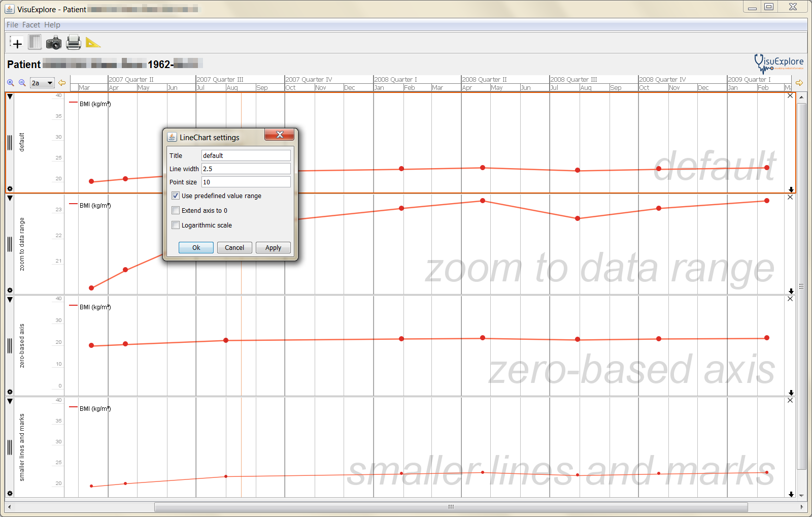Image resolution: width=812 pixels, height=517 pixels.
Task: Zoom out the timeline with magnifier minus
Action: pos(22,83)
